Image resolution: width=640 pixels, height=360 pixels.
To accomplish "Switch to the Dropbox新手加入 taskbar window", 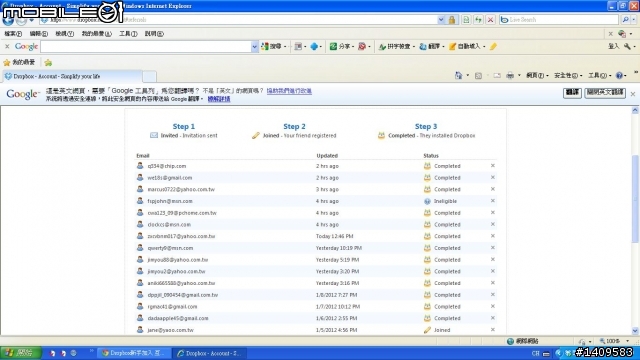I will (133, 353).
